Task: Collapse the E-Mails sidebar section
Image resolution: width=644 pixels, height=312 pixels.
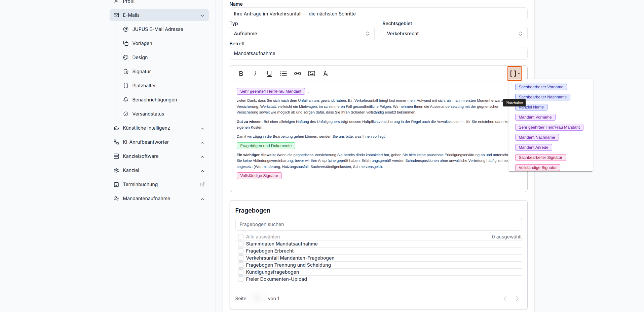Action: (159, 15)
